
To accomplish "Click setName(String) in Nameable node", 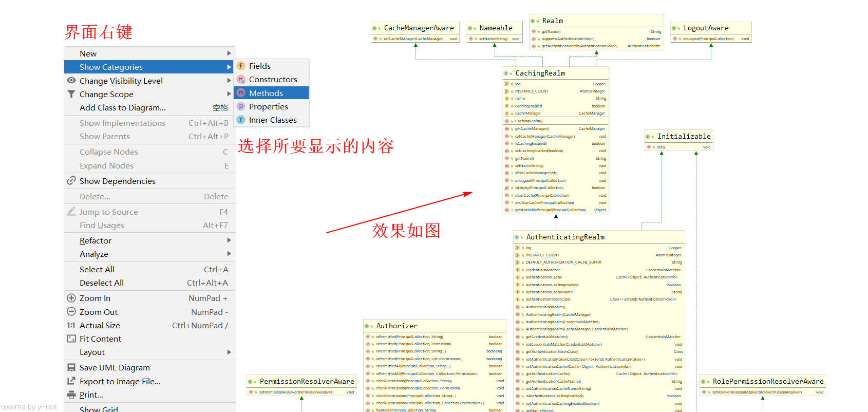I will pos(493,39).
